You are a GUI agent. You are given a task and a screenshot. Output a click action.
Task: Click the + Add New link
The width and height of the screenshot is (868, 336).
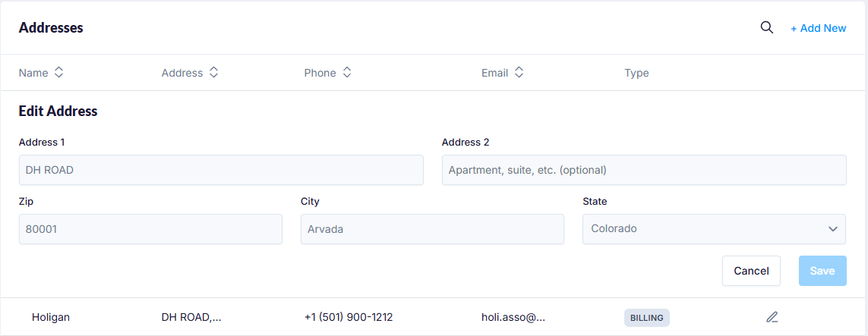point(818,28)
